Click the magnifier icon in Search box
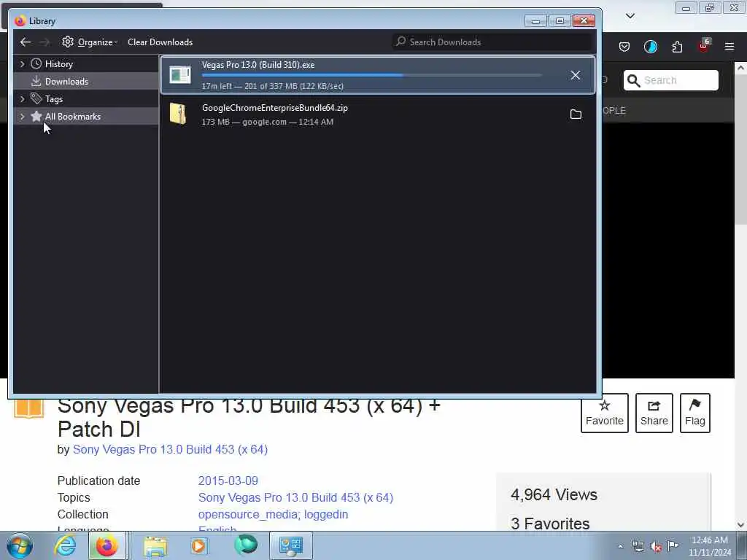The width and height of the screenshot is (747, 560). point(634,80)
